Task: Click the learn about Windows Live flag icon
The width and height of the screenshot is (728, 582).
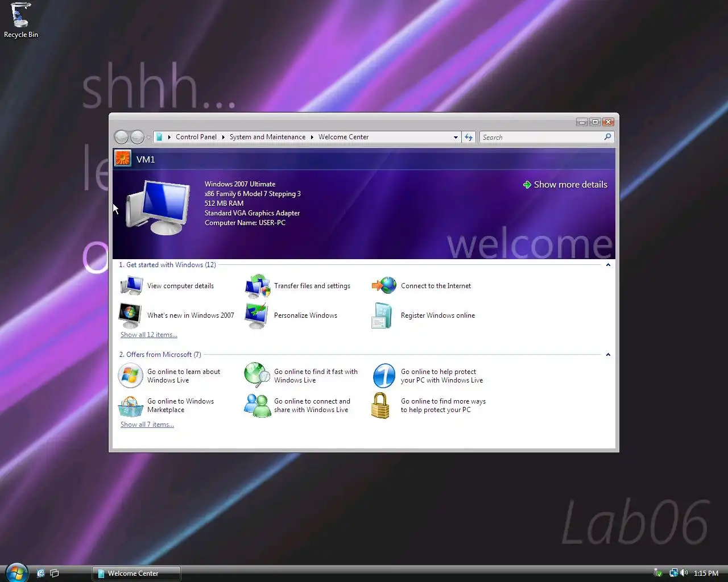Action: coord(130,376)
